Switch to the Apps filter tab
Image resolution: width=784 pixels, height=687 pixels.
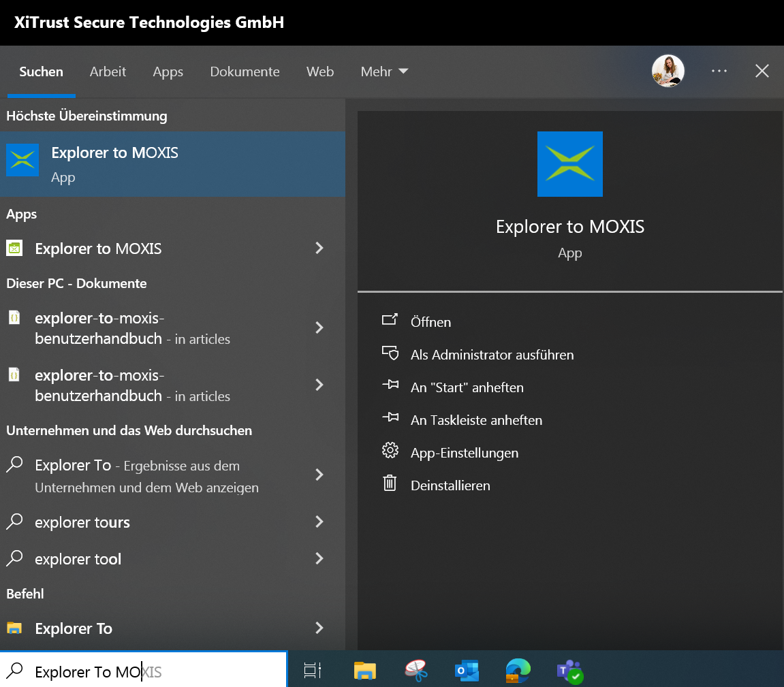pos(168,71)
